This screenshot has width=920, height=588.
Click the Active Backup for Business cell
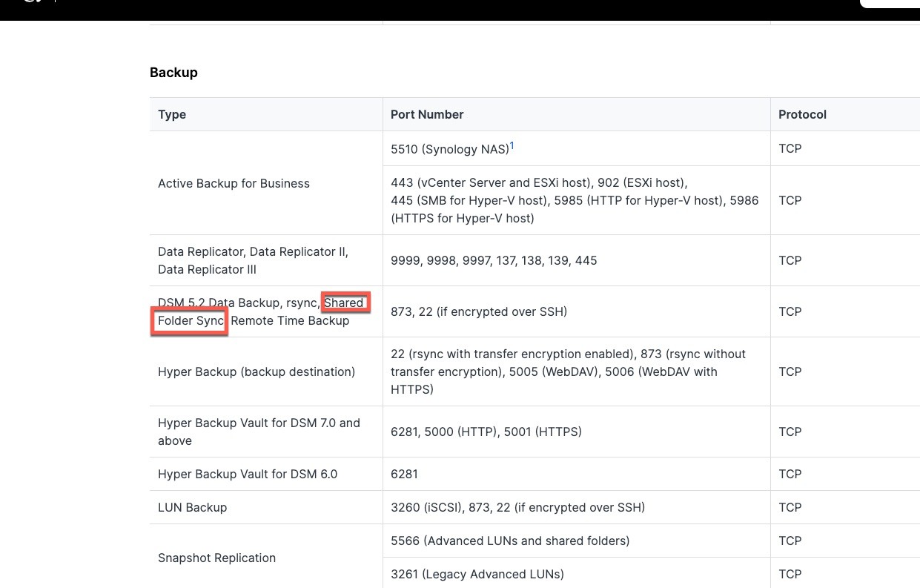pyautogui.click(x=234, y=184)
